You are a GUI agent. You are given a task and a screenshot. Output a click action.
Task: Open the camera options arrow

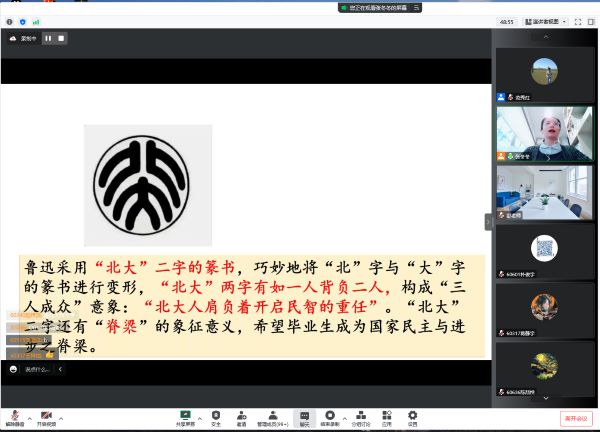tap(62, 416)
